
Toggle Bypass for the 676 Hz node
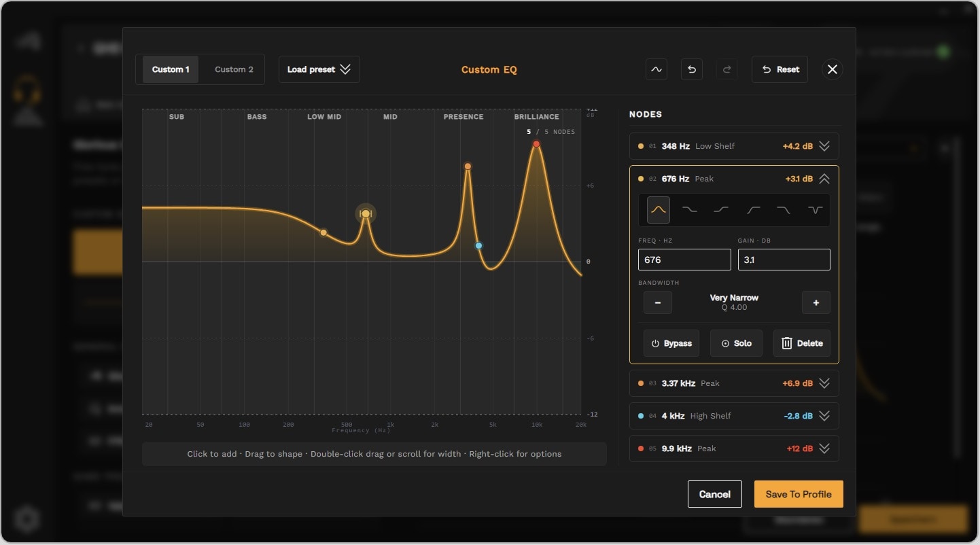[x=671, y=343]
